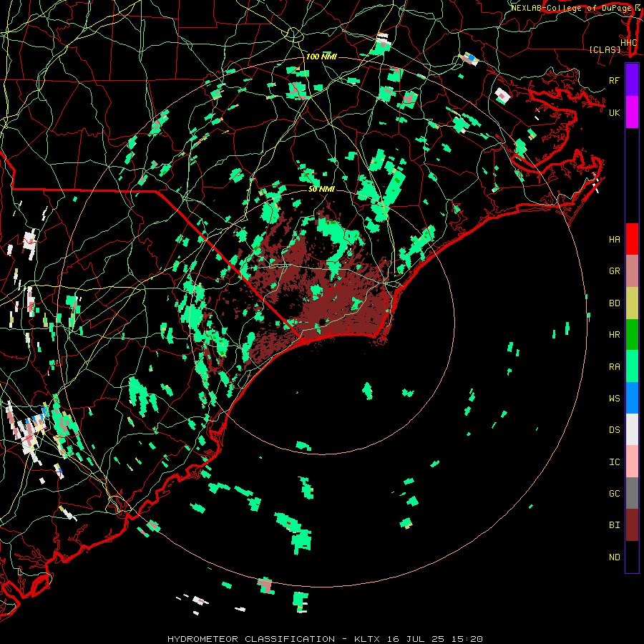This screenshot has height=644, width=644.
Task: Click the bright green RA legend swatch
Action: [632, 366]
